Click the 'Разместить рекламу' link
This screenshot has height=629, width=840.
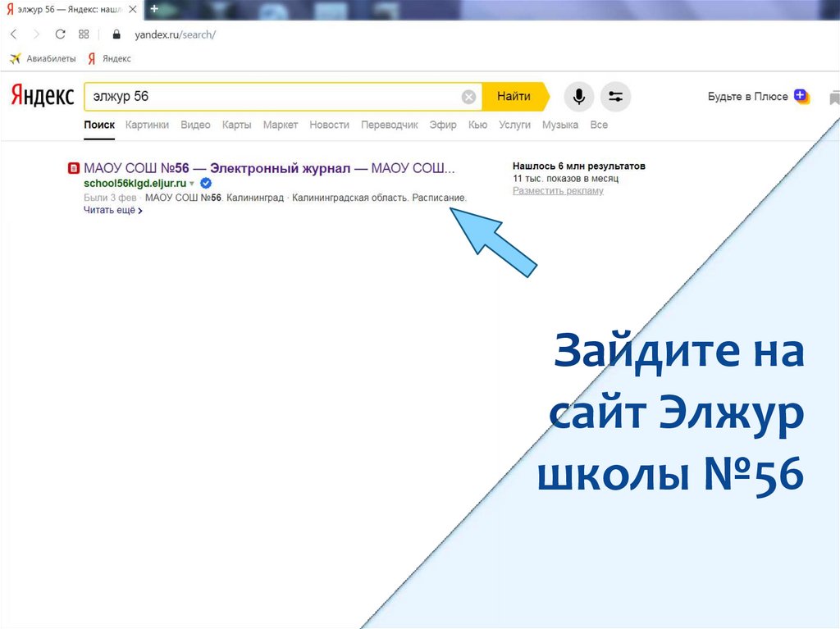point(558,190)
